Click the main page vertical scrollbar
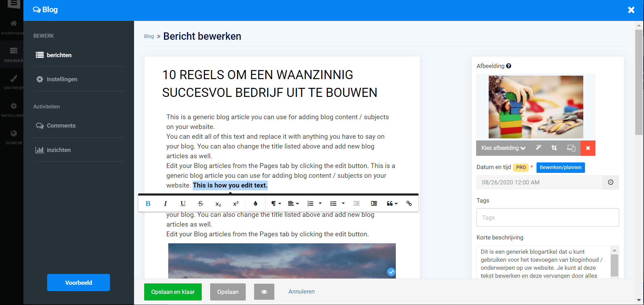The image size is (644, 305). (x=639, y=82)
